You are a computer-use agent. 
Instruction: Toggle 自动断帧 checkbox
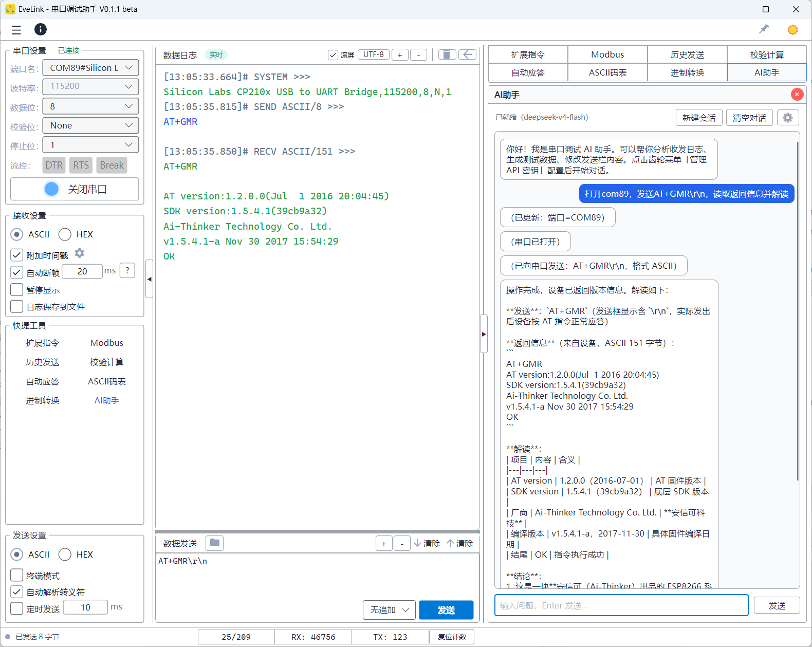17,272
